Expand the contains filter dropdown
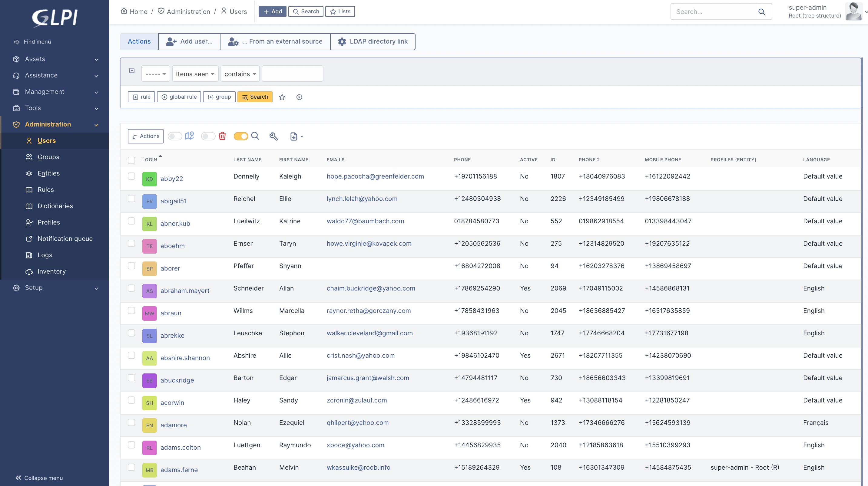This screenshot has width=868, height=486. (x=240, y=73)
